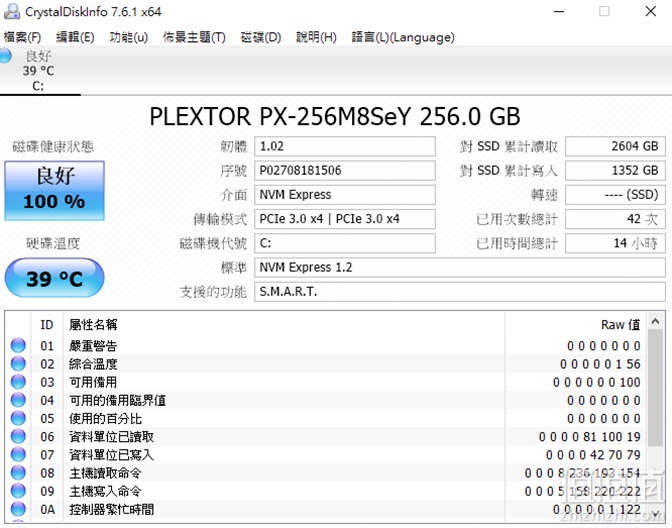Click the 磁碟健康狀態 label
Viewport: 672px width, 528px height.
point(53,147)
